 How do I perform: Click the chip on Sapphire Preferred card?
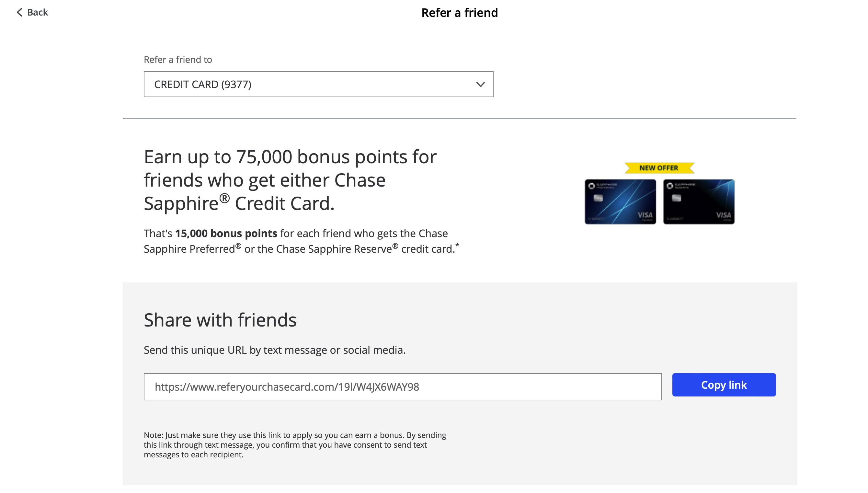coord(598,198)
